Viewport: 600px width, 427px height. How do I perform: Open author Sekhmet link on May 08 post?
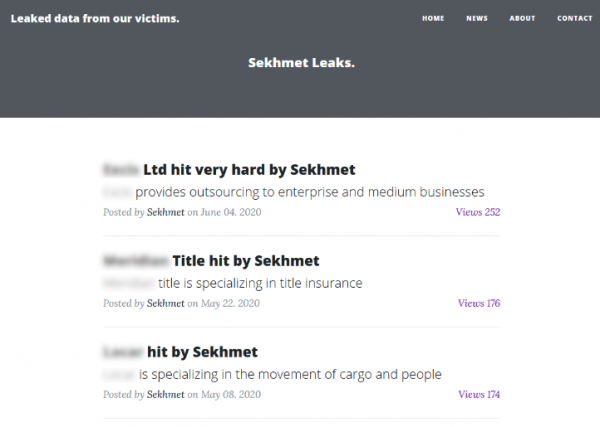pyautogui.click(x=166, y=395)
